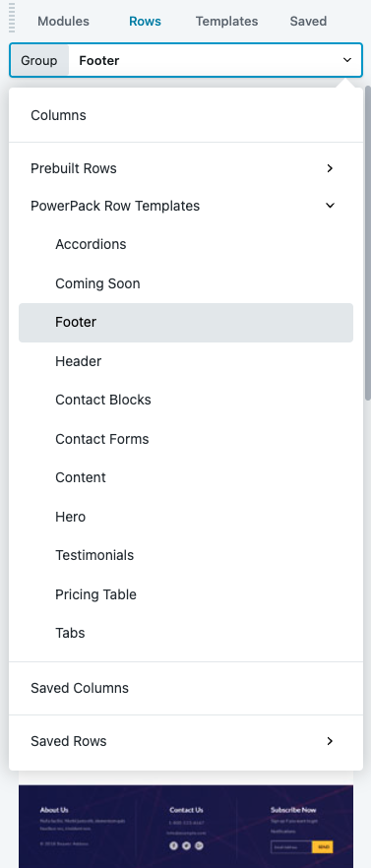Click the panel drag handle grip icon
Screen dimensions: 371x868
pyautogui.click(x=12, y=19)
